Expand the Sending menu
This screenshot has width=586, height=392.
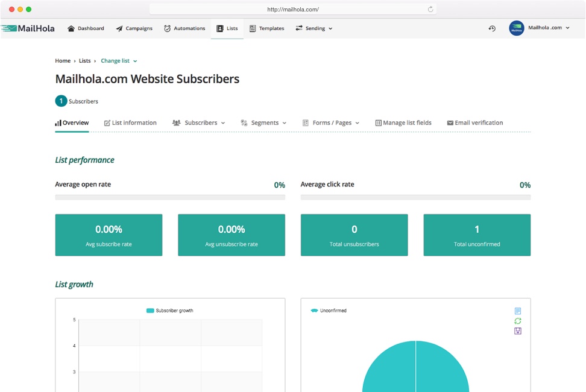click(x=314, y=28)
